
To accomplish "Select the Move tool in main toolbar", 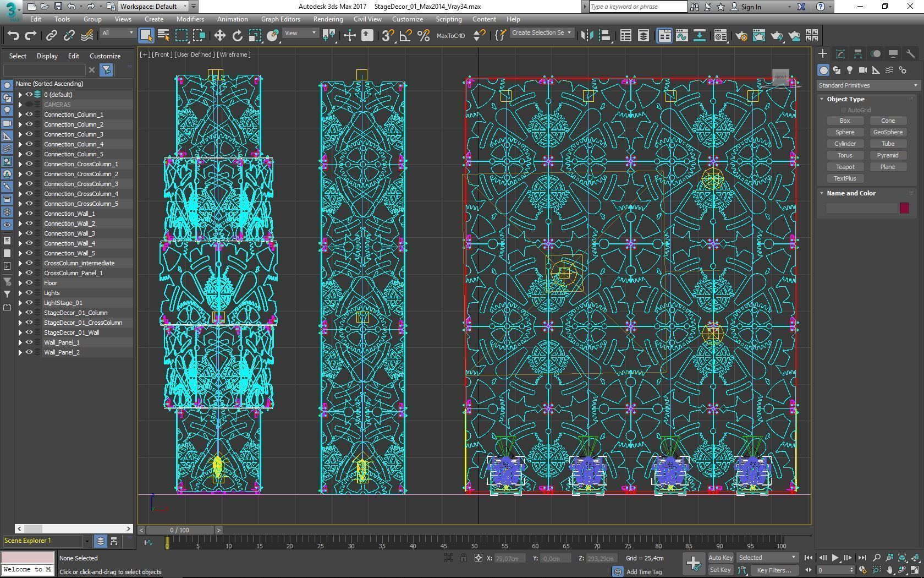I will (219, 36).
